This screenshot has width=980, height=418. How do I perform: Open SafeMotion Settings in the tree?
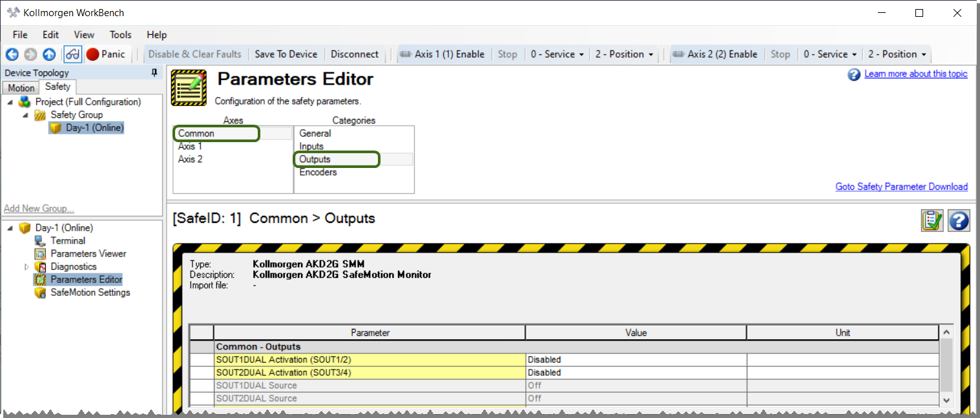(90, 293)
